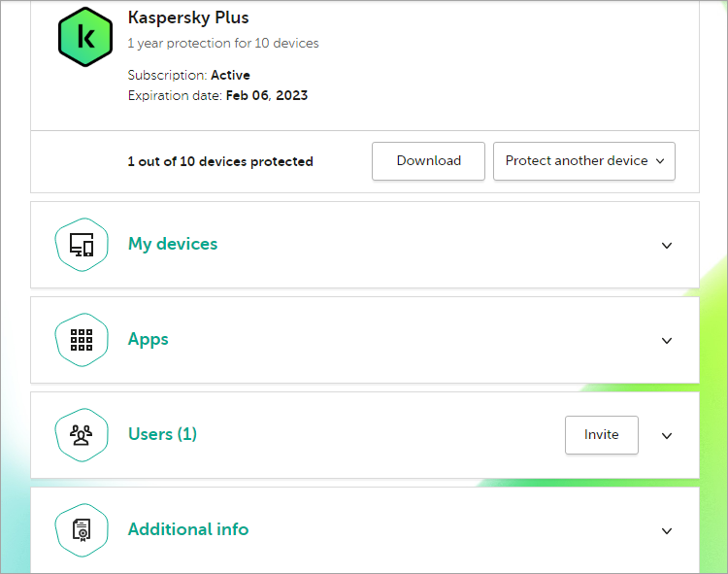Screen dimensions: 728x574
Task: Select the Additional info heading
Action: point(188,529)
